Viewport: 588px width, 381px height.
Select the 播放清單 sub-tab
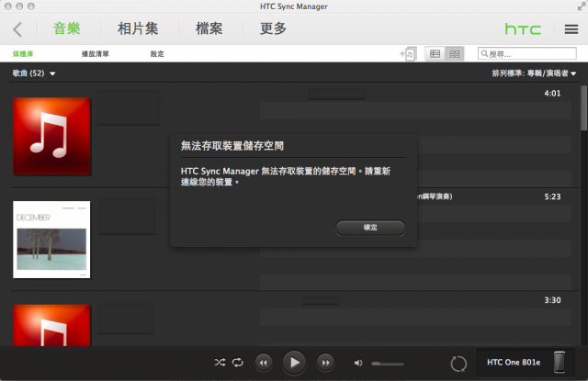pyautogui.click(x=96, y=54)
